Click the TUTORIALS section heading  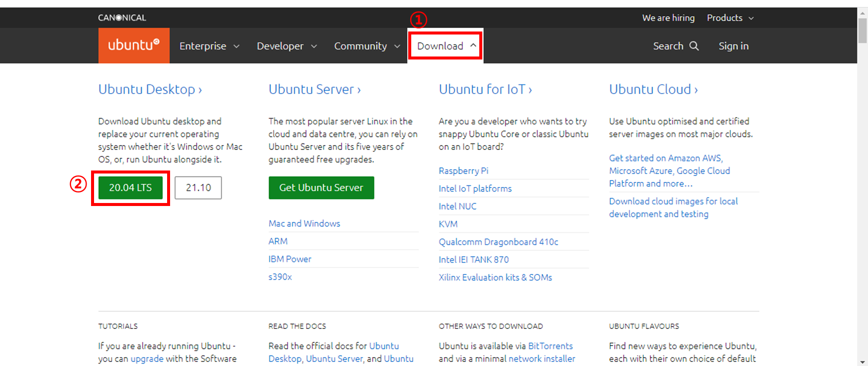tap(118, 326)
